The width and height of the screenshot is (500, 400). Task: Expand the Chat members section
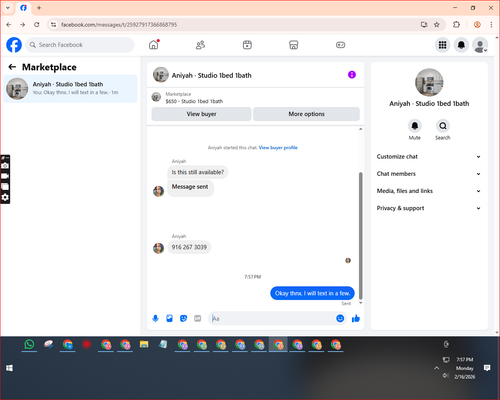tap(429, 174)
